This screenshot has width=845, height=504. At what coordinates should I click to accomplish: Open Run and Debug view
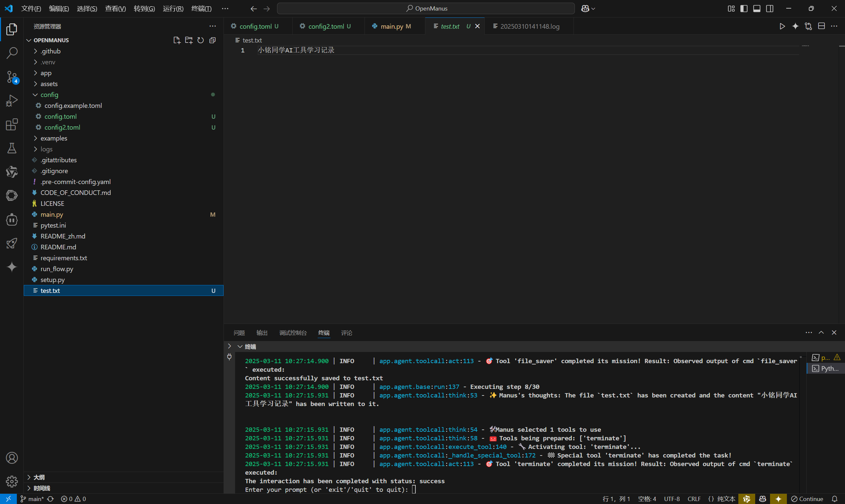[12, 101]
